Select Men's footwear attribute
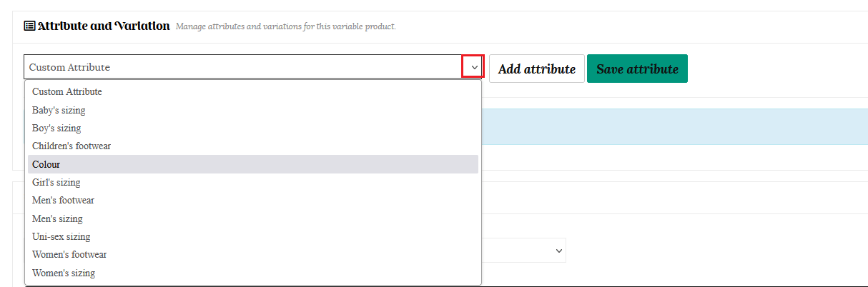Viewport: 868px width, 287px height. pyautogui.click(x=63, y=201)
